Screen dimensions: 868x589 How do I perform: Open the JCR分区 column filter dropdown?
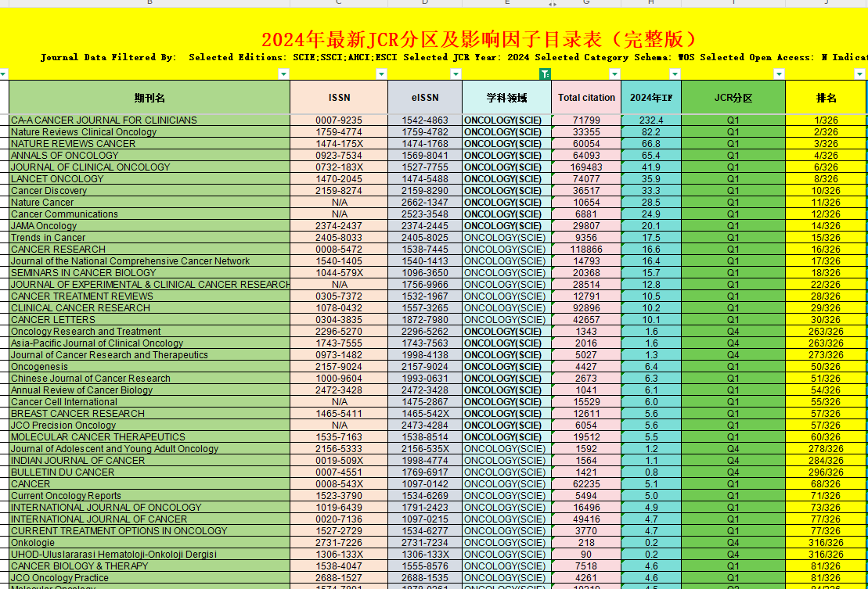point(779,74)
